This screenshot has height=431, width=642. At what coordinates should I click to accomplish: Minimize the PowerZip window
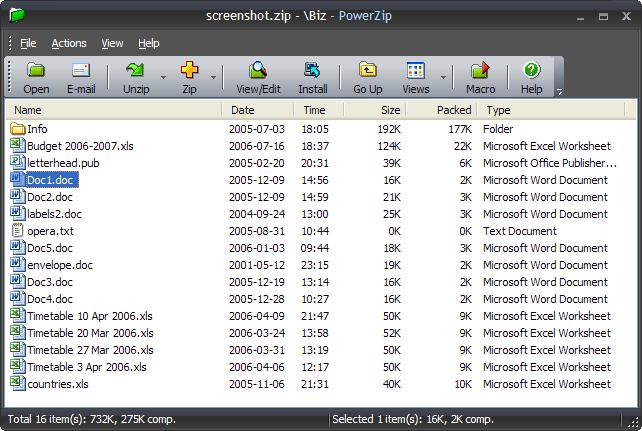point(580,17)
